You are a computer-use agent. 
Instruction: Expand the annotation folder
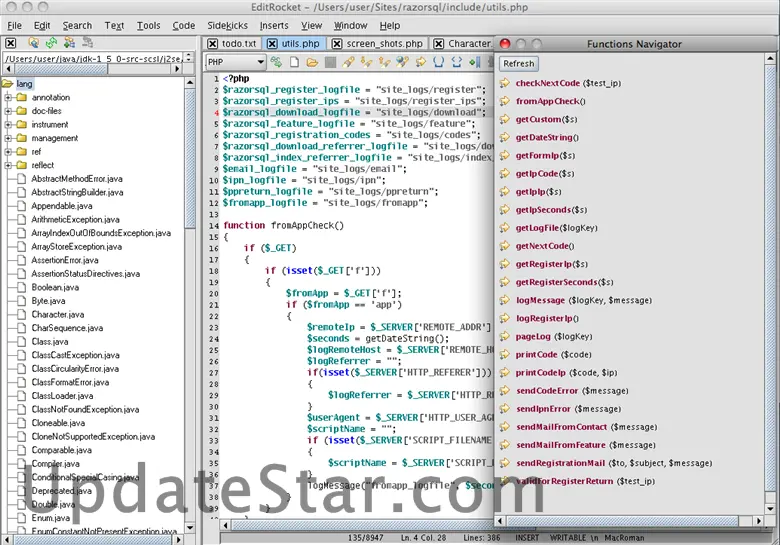click(x=8, y=97)
